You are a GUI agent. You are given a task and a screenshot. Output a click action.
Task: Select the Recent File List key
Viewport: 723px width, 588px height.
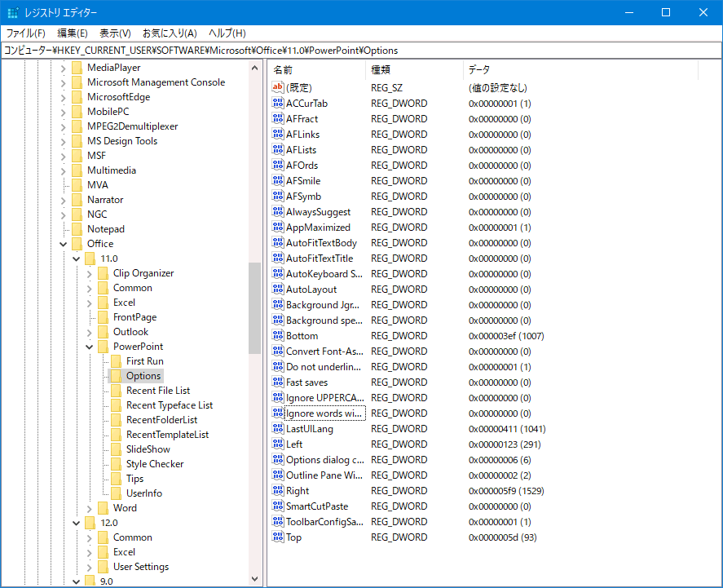click(x=158, y=391)
